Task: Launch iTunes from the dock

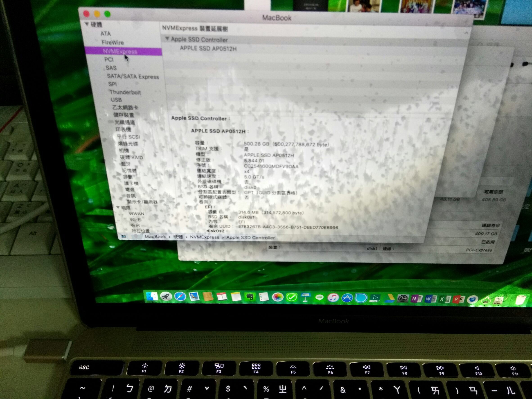Action: click(x=333, y=298)
